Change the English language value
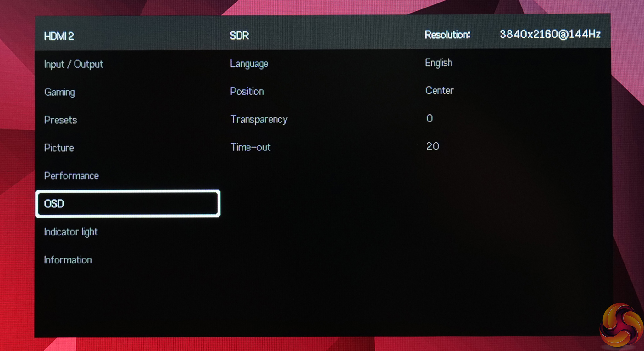The image size is (644, 351). pos(438,63)
